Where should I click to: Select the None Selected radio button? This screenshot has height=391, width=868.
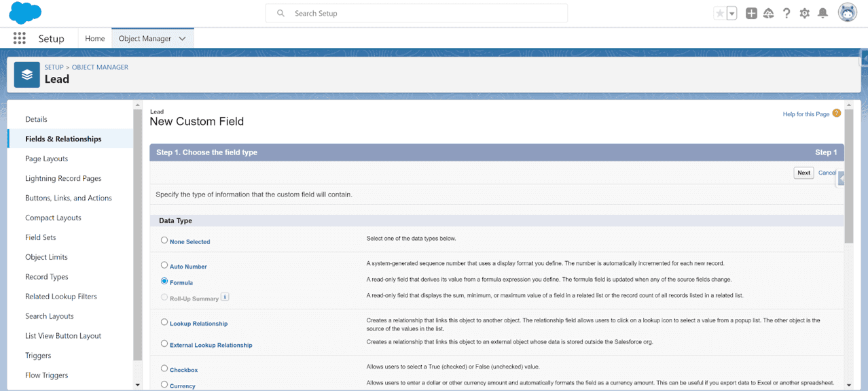164,240
